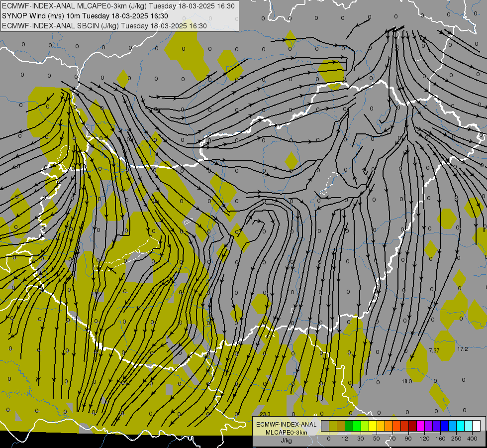Screen dimensions: 487x448
Task: Click the legend tick label 160
Action: tap(440, 439)
